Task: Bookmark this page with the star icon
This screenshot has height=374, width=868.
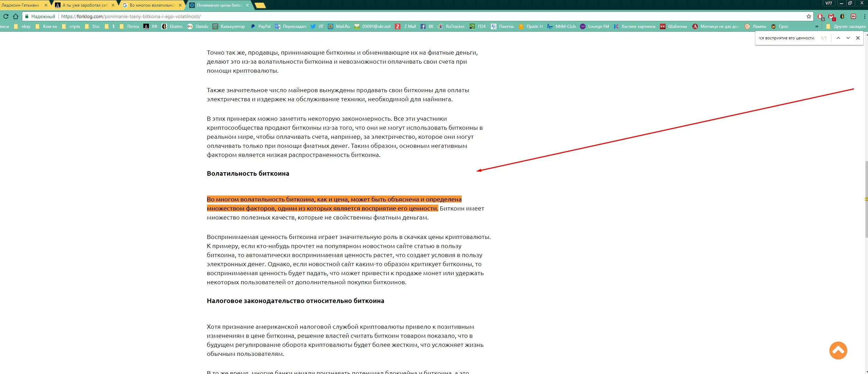Action: [809, 16]
